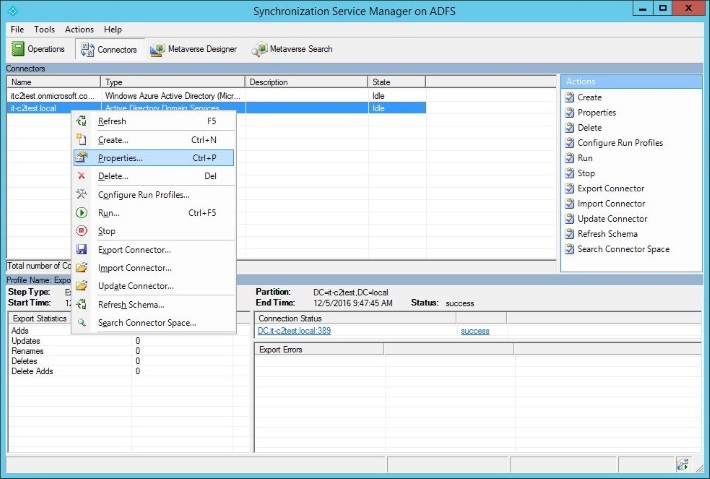Choose Refresh from the context menu
710x479 pixels.
pos(154,121)
